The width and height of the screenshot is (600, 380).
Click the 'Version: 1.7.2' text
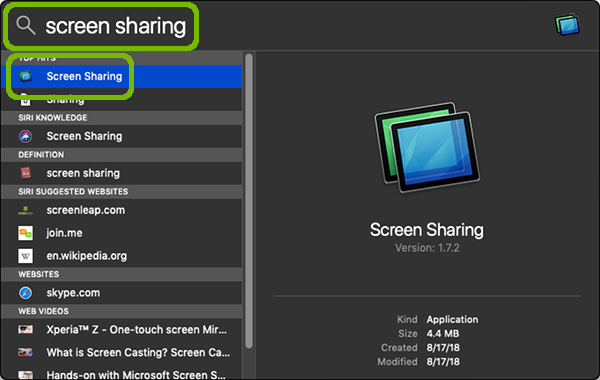[x=427, y=248]
